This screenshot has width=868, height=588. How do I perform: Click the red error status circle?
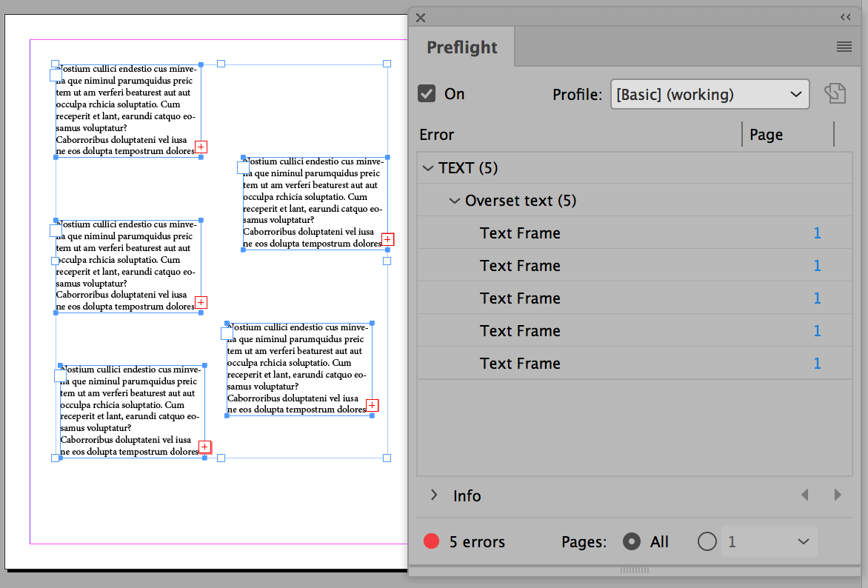pos(431,541)
